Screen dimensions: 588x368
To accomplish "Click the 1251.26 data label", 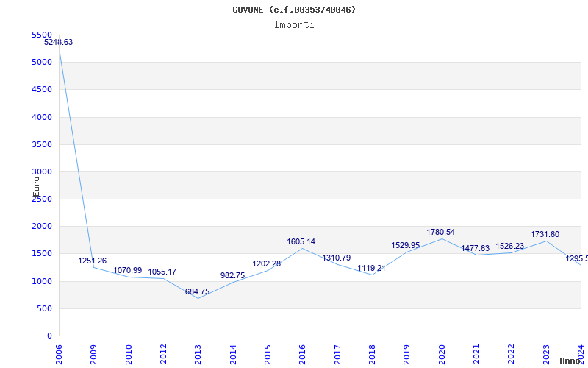I will 93,261.
